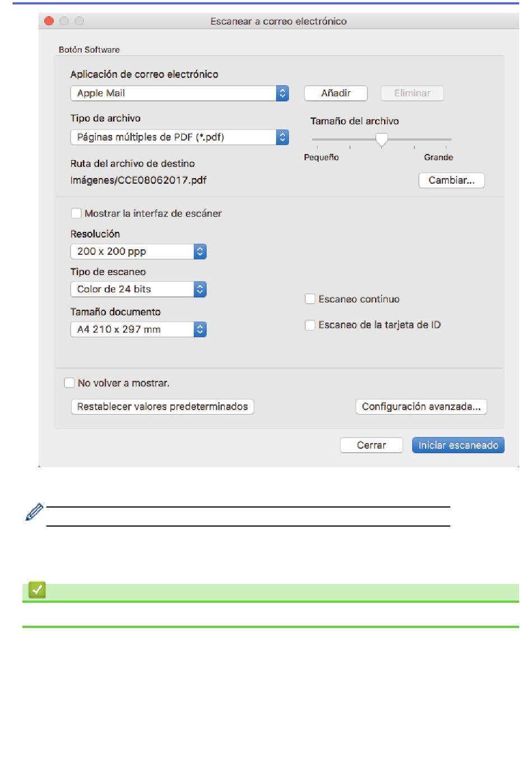Click the pencil note icon
Screen dimensions: 532x777
click(x=34, y=512)
